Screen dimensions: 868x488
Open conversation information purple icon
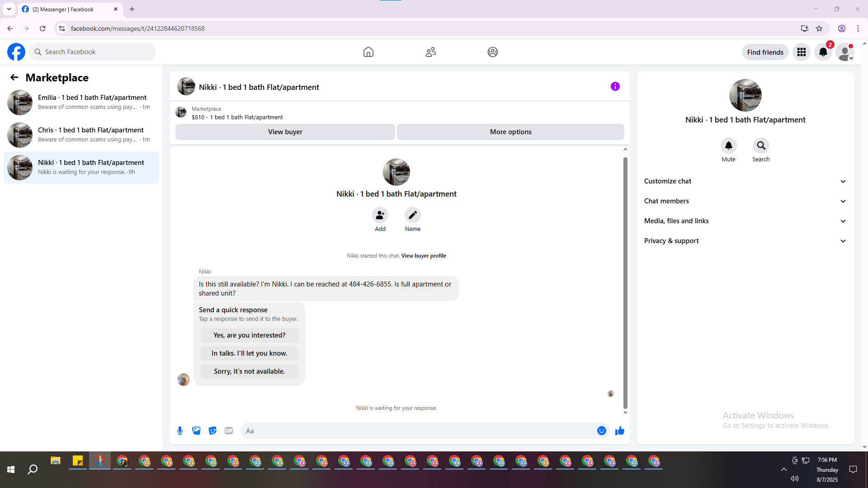[615, 86]
